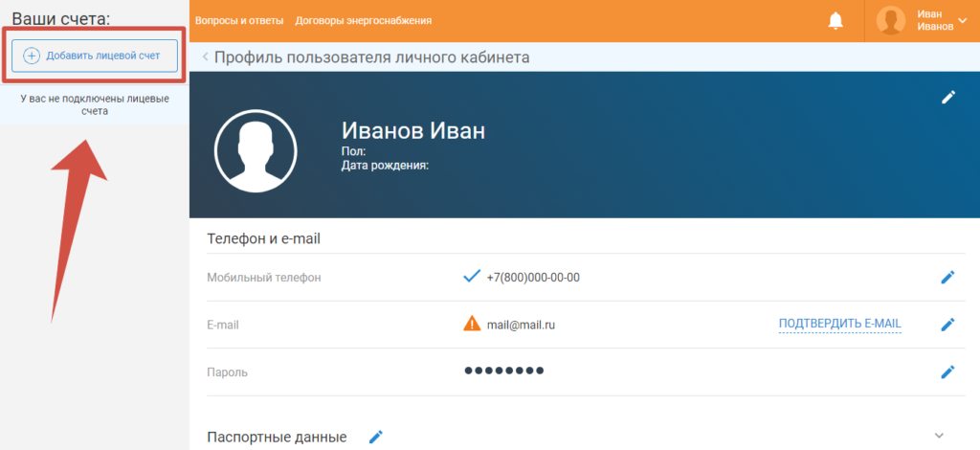This screenshot has height=450, width=980.
Task: Edit the password field
Action: (947, 371)
